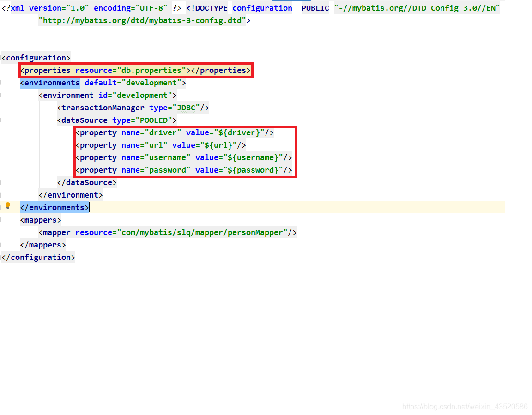Click the "${password}" value
The width and height of the screenshot is (532, 415).
tap(253, 170)
